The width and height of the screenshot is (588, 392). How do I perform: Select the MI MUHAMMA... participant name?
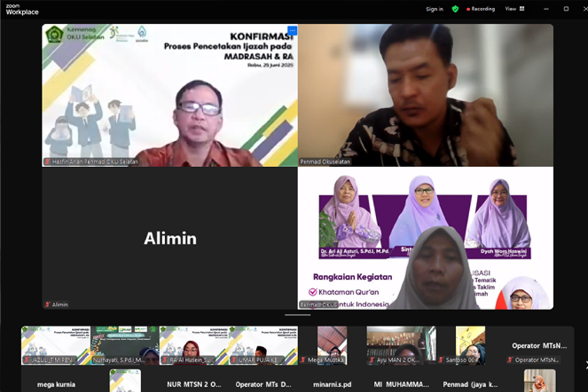[401, 384]
